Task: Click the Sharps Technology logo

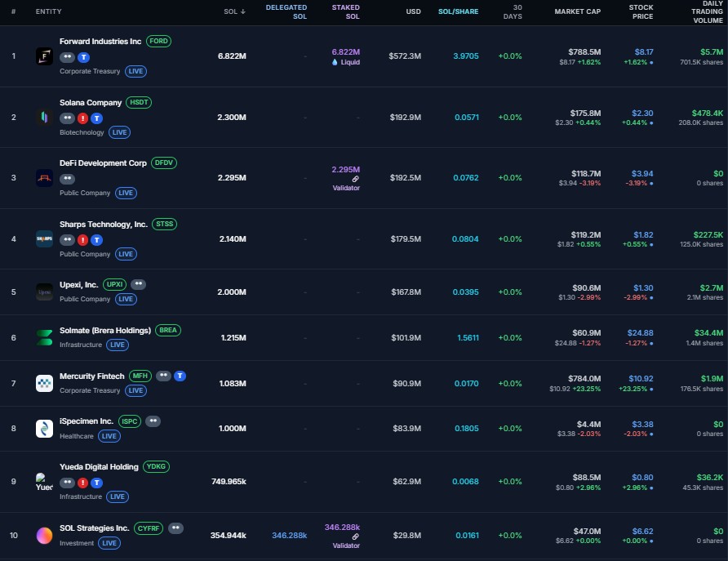Action: [x=44, y=238]
